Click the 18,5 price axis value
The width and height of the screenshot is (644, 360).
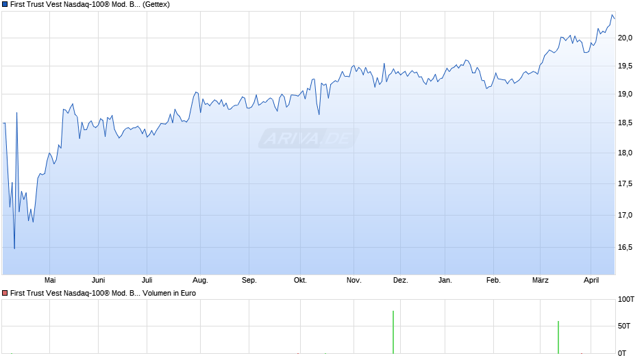[625, 123]
